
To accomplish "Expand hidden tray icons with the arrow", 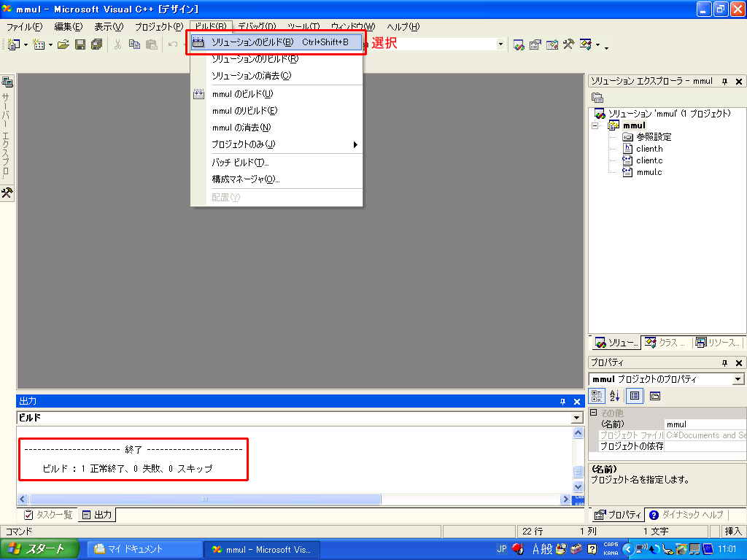I will click(x=628, y=550).
